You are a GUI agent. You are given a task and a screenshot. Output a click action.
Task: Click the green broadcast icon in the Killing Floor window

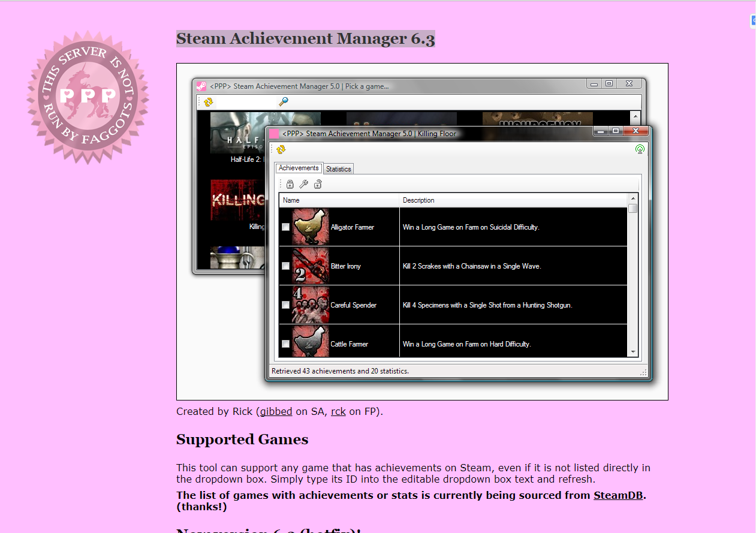click(640, 149)
